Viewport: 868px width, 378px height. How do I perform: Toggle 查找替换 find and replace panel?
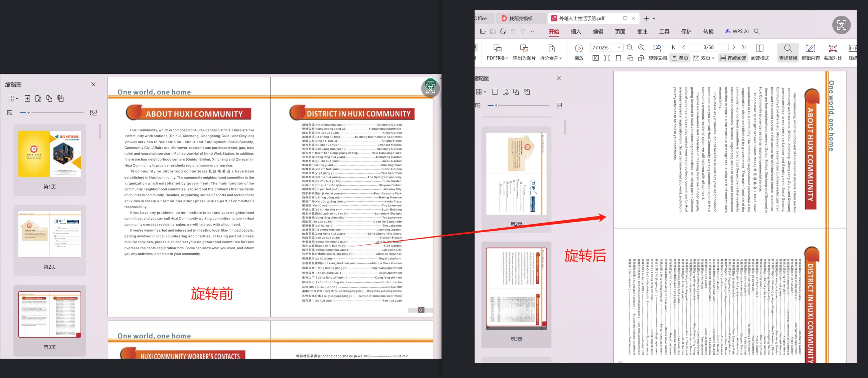[x=788, y=52]
